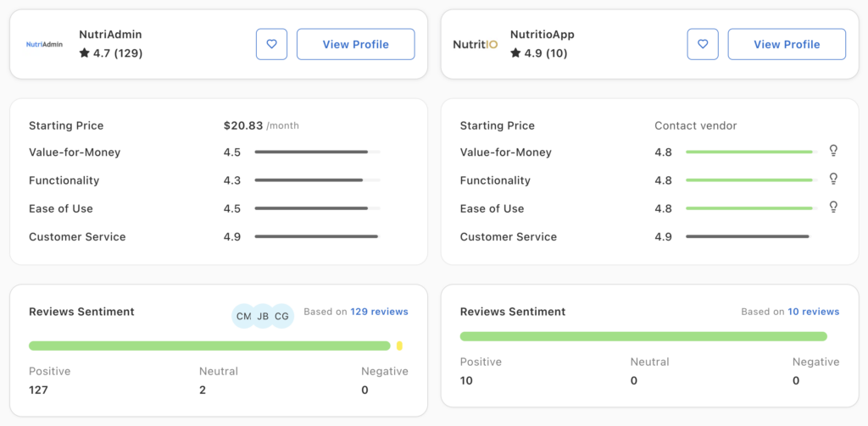Click the 4.7 (129) rating text
The height and width of the screenshot is (426, 868).
(x=117, y=53)
